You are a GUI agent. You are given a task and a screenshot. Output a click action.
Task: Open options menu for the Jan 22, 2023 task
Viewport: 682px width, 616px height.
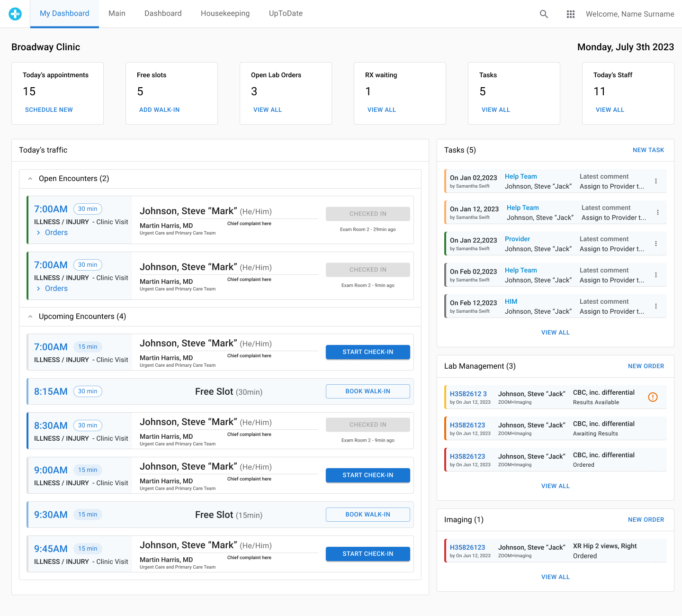pos(656,244)
